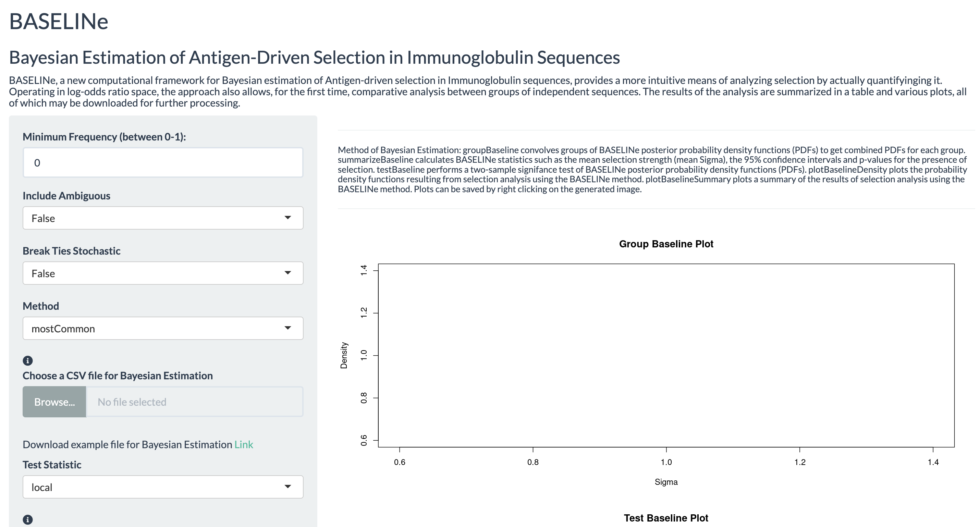Expand the Include Ambiguous chevron arrow

pyautogui.click(x=288, y=218)
